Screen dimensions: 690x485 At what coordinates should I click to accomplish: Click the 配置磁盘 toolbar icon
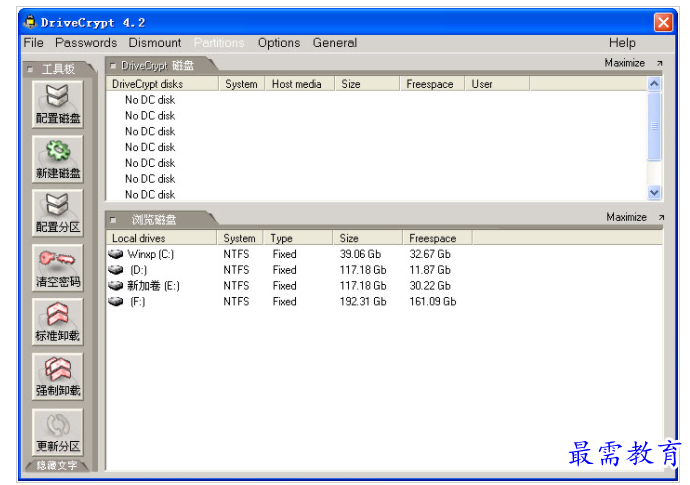[x=58, y=104]
